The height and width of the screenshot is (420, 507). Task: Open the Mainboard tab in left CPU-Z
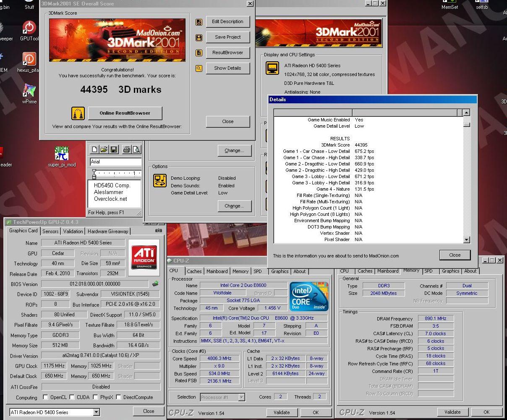(217, 271)
